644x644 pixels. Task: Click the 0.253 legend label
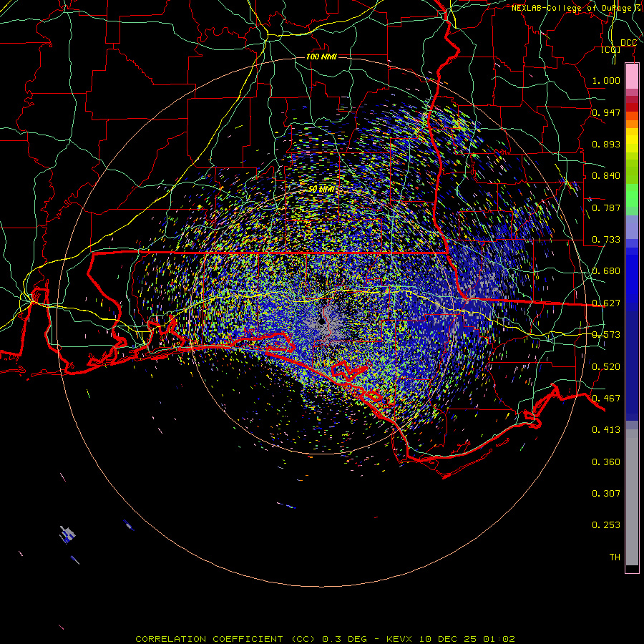[x=606, y=525]
